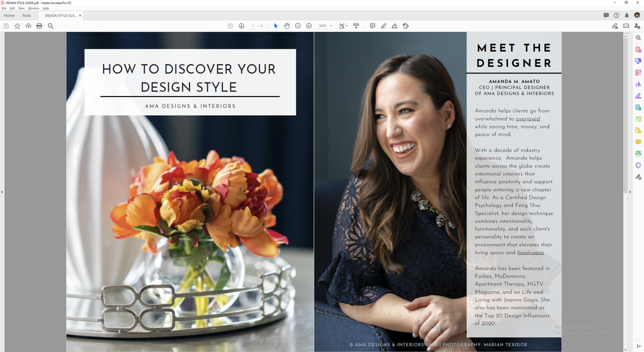Collapse the right tools pane arrow

(630, 192)
